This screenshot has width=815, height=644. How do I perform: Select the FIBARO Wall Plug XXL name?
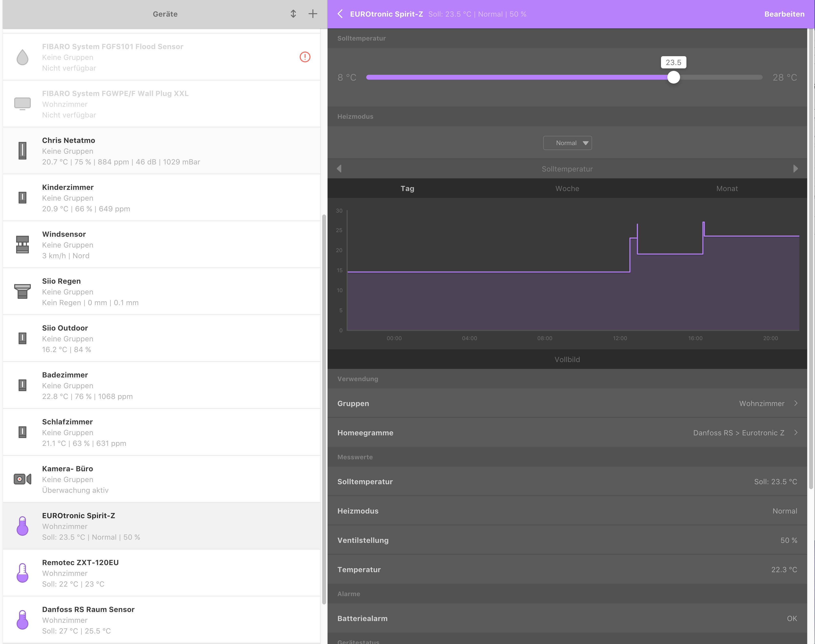pyautogui.click(x=115, y=93)
